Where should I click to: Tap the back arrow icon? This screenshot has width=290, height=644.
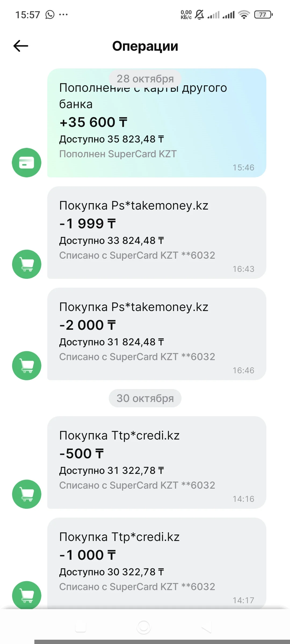(x=21, y=46)
